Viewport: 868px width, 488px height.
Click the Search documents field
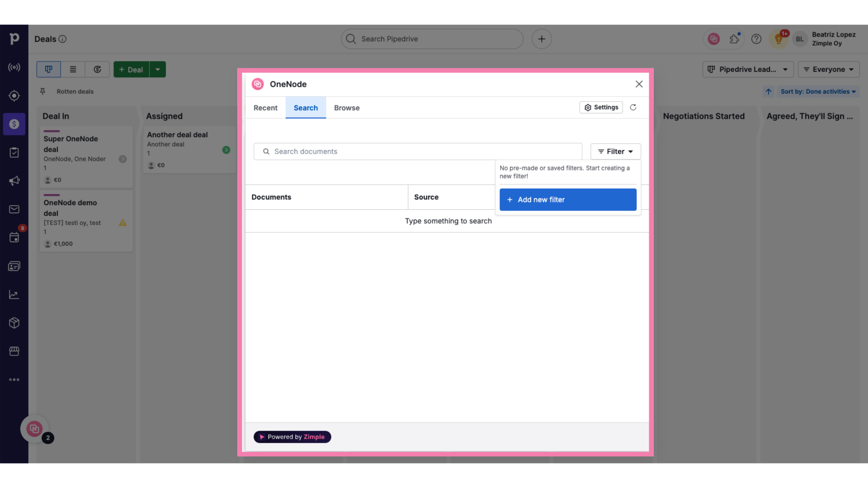[x=418, y=151]
